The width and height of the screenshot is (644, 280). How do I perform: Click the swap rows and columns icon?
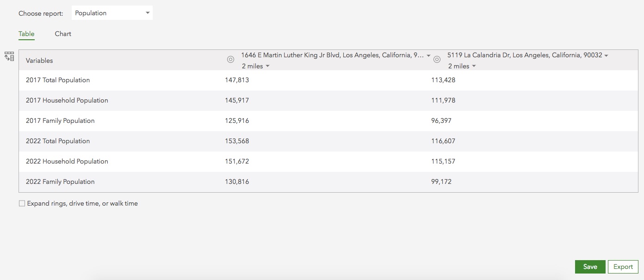click(9, 56)
